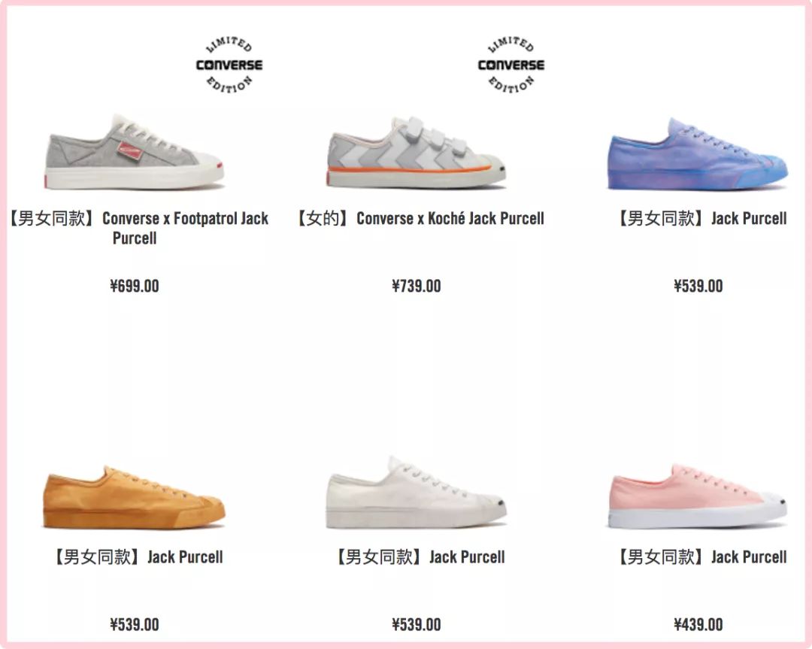
Task: Click the ¥699.00 price
Action: coord(134,286)
